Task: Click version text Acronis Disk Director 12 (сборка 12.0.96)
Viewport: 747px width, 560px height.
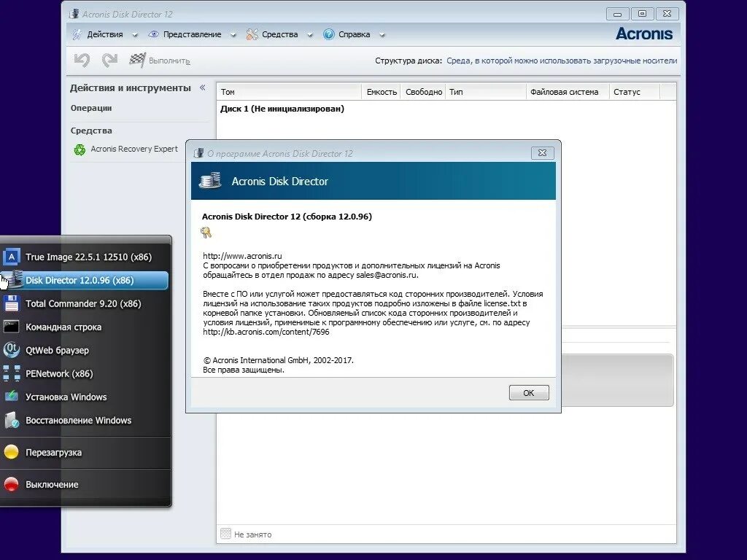Action: pyautogui.click(x=287, y=216)
